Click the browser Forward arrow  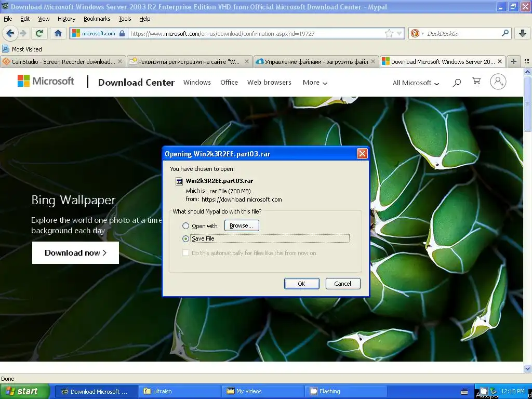click(23, 33)
